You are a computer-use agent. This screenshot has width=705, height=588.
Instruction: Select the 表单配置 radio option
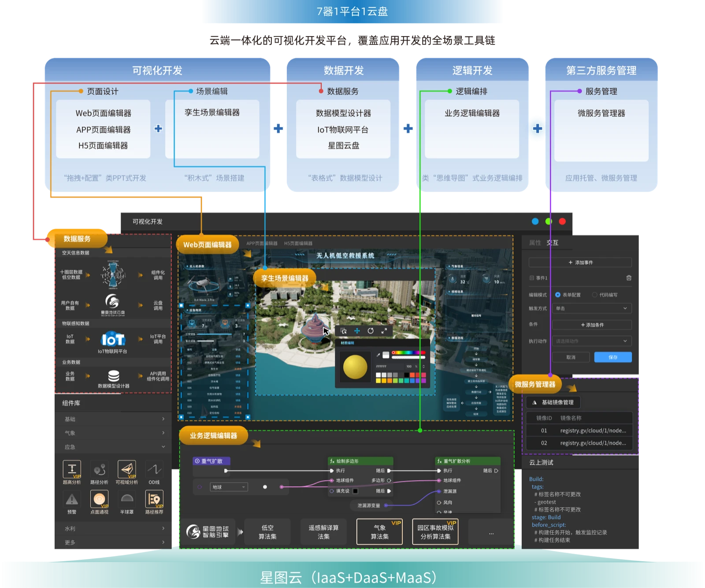tap(558, 295)
